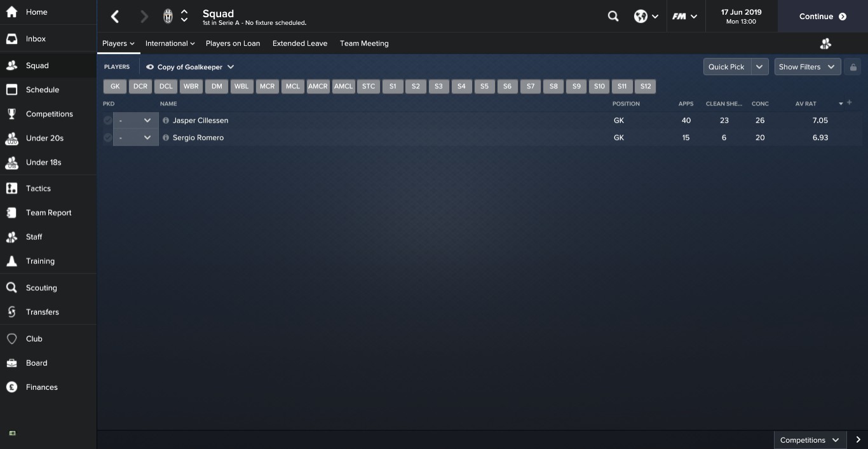Open the column sort arrow near AV RAT
Screen dimensions: 868x449
tap(841, 103)
